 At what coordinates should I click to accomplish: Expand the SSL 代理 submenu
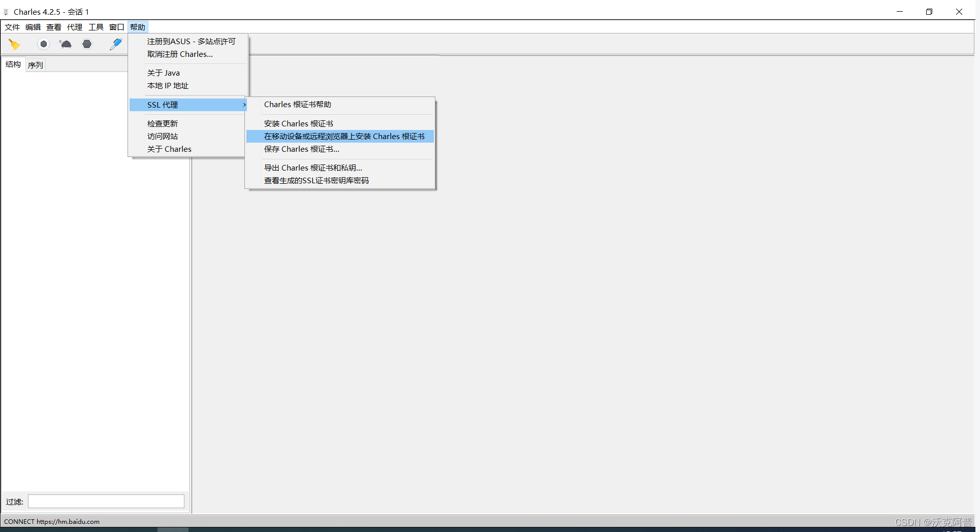(x=188, y=105)
